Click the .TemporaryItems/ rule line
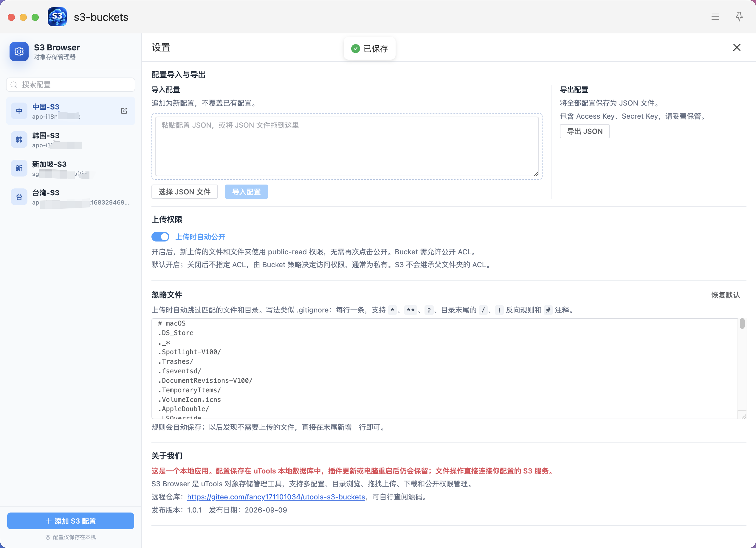 coord(189,390)
